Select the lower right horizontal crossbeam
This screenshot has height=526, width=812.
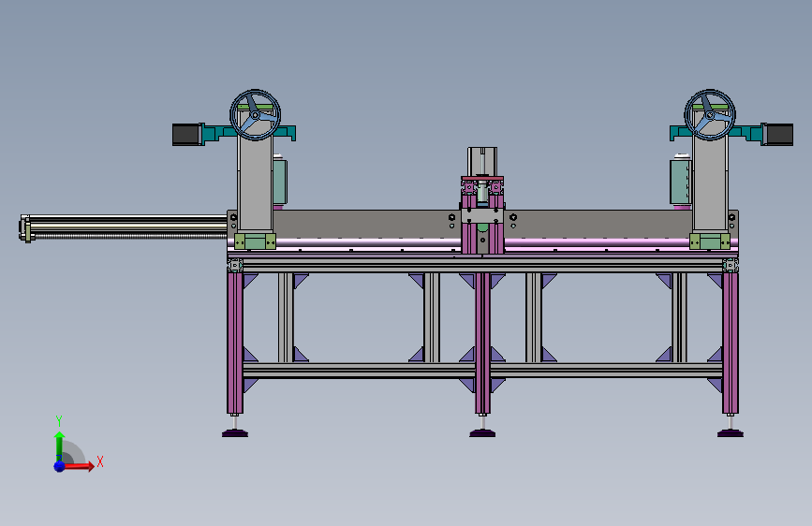[x=606, y=371]
